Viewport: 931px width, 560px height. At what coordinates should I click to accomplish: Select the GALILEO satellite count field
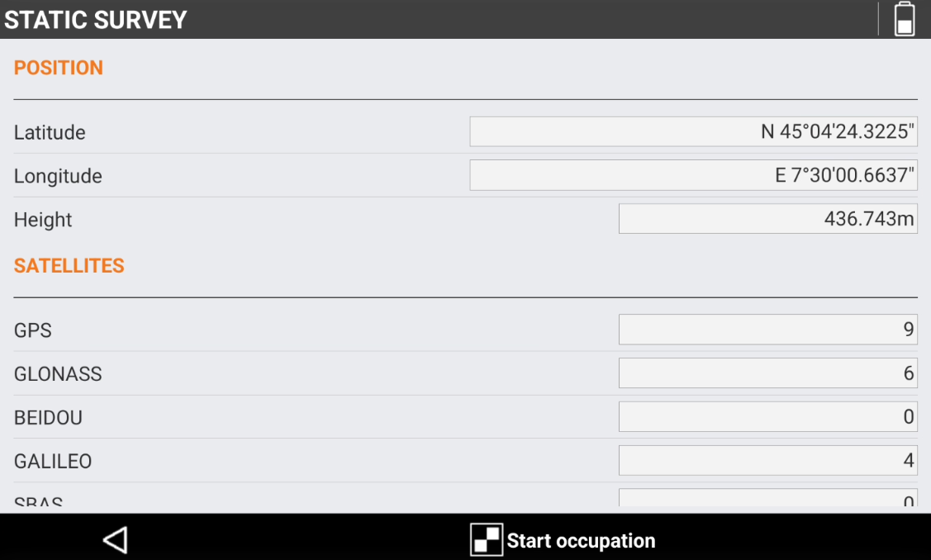767,461
